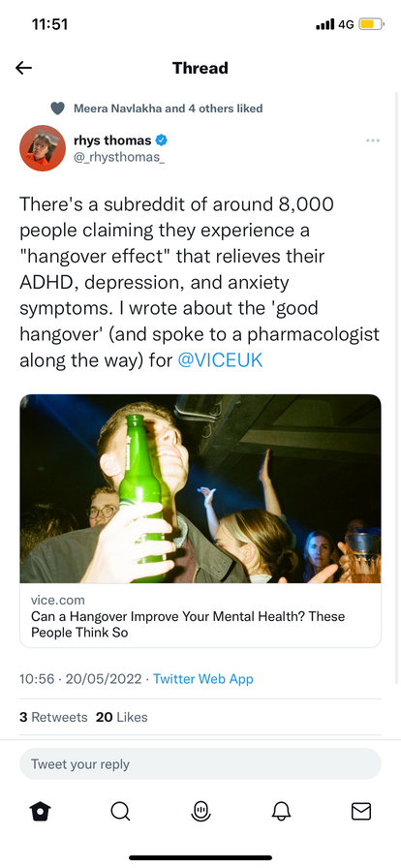View the 20 Likes list
This screenshot has width=401, height=868.
[122, 718]
